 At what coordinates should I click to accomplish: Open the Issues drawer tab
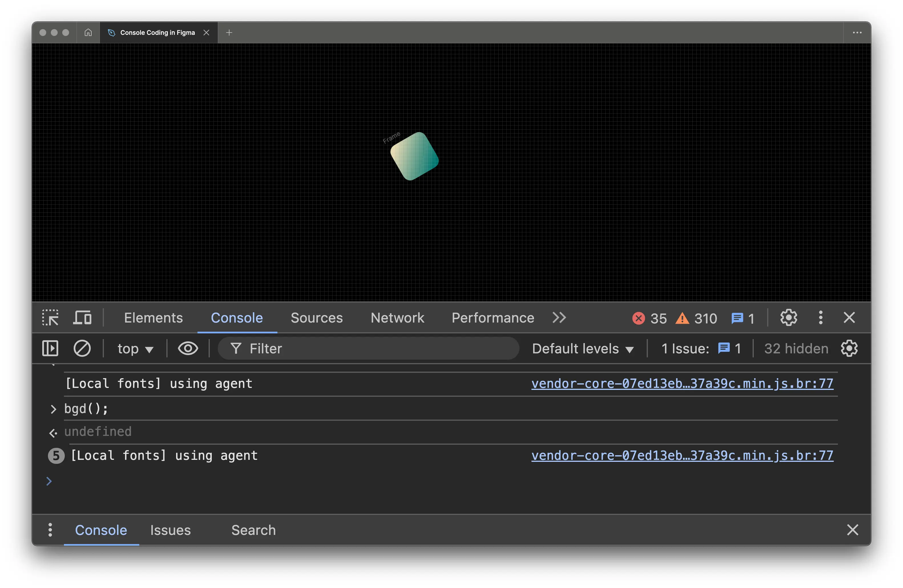click(x=170, y=530)
